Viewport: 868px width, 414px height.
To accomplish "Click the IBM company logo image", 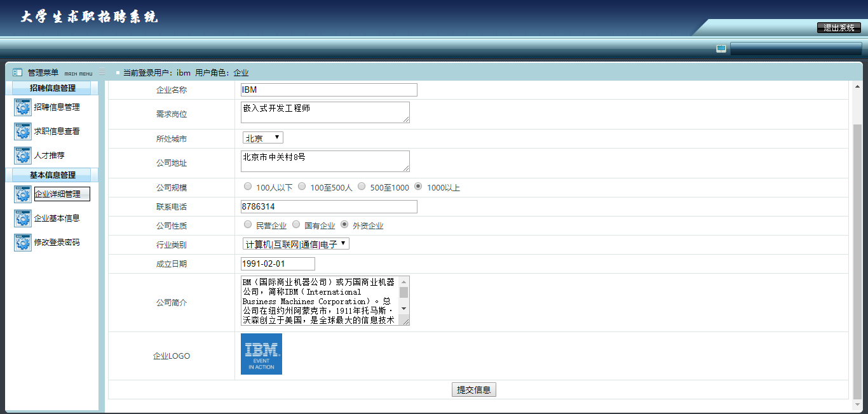I will (261, 354).
